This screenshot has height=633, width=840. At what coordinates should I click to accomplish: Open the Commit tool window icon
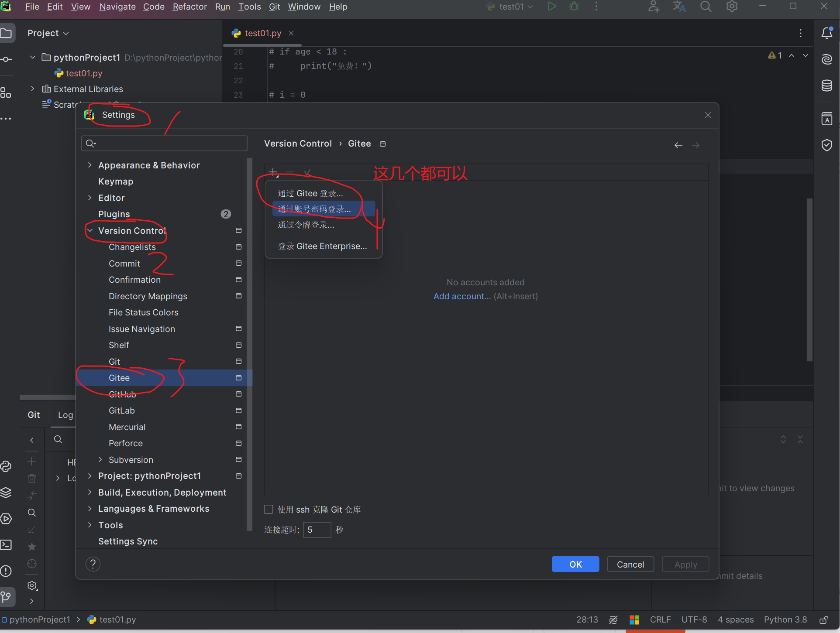click(6, 59)
